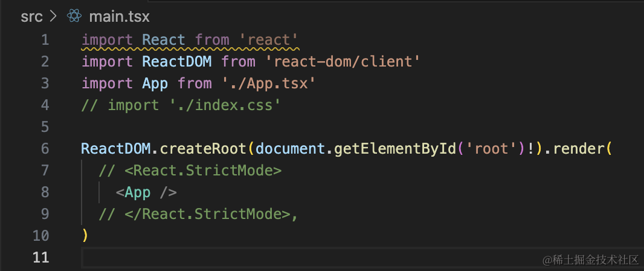Click the createRoot method call
The width and height of the screenshot is (644, 271).
[x=203, y=148]
